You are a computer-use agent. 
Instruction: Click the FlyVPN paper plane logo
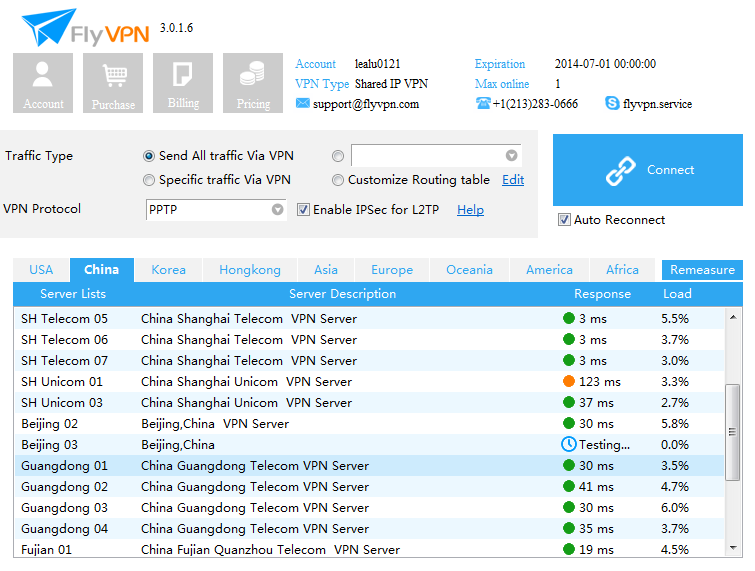[x=48, y=26]
